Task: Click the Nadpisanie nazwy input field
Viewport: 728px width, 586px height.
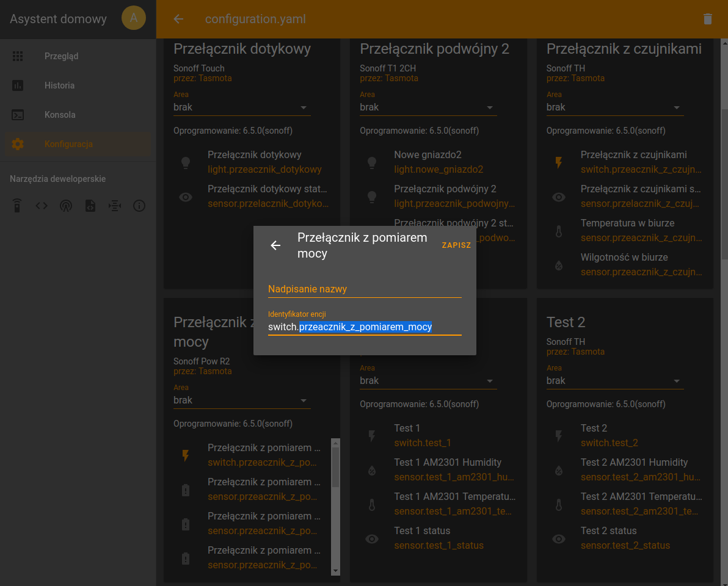Action: click(x=365, y=289)
